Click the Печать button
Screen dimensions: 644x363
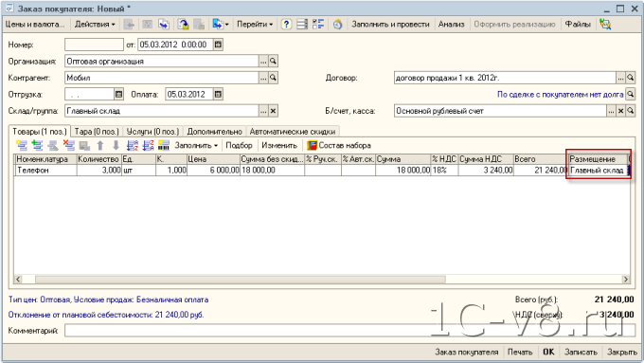pos(520,352)
